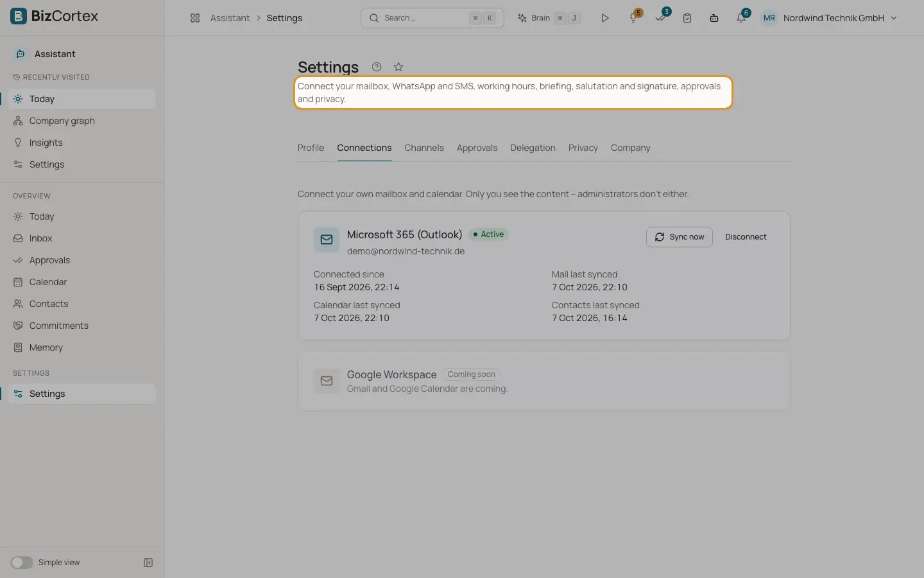Open the double-check approvals icon with badge 3
The image size is (924, 578).
click(x=660, y=18)
